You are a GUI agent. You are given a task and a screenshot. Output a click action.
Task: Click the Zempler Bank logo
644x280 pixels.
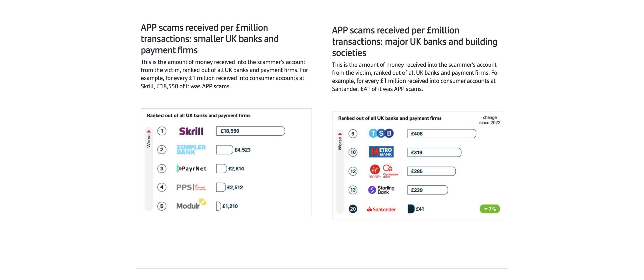click(191, 150)
